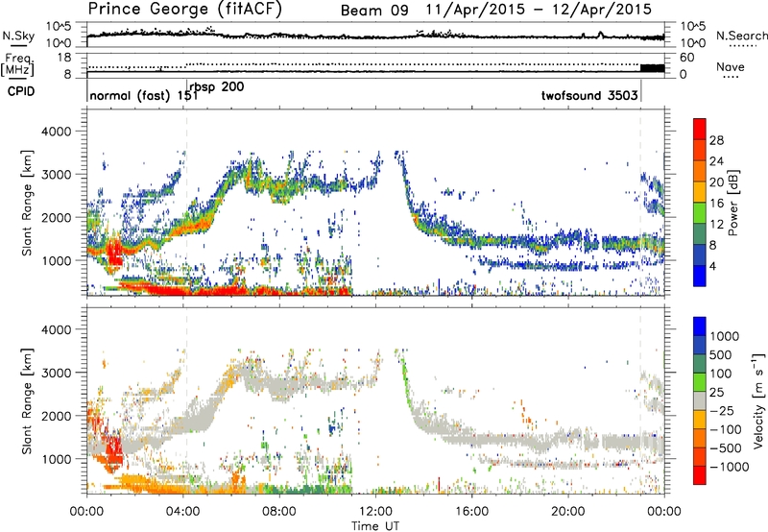The image size is (768, 532).
Task: Select the "twofsound 3503" CPID entry
Action: 589,95
